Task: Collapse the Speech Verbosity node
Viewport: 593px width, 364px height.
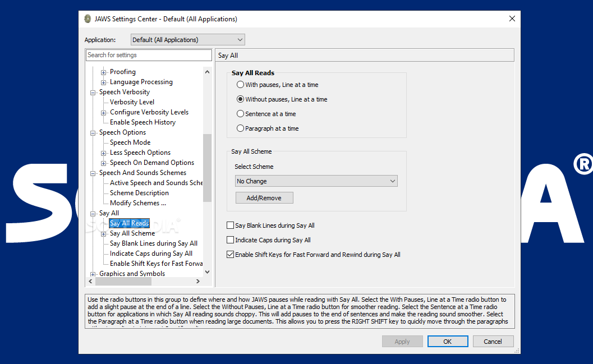Action: [x=93, y=93]
